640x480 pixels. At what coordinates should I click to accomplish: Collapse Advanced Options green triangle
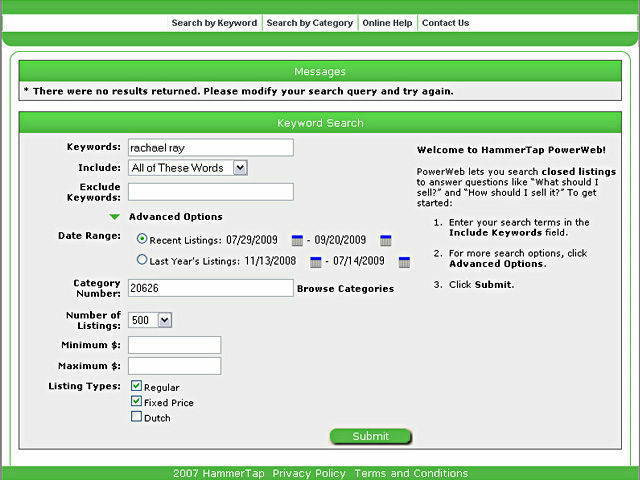point(115,217)
